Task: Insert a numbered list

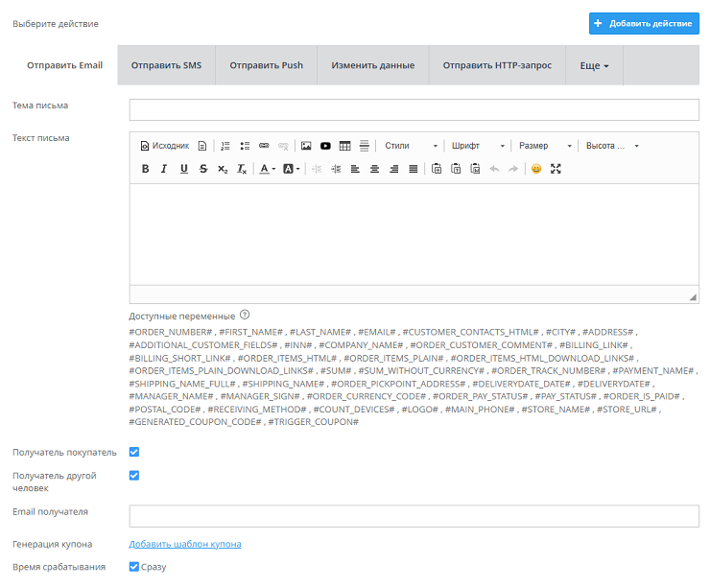Action: pos(225,146)
